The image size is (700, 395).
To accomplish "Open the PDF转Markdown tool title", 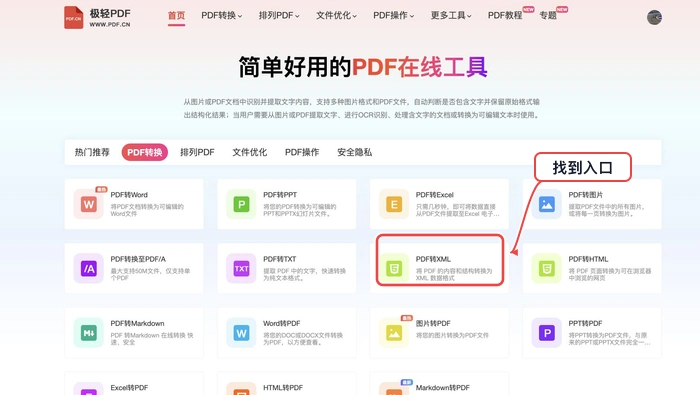I will tap(137, 323).
